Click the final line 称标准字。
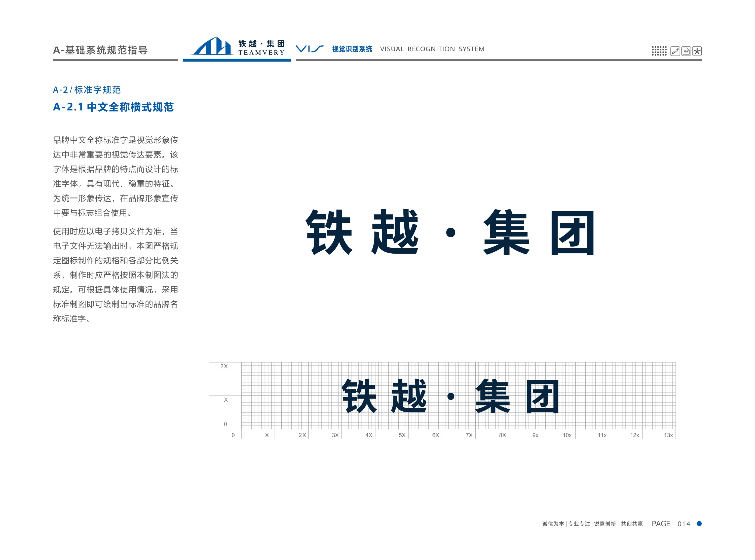 point(71,319)
